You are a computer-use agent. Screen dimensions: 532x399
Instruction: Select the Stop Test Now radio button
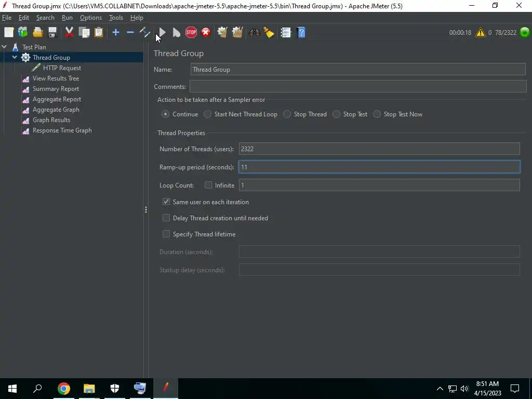coord(377,114)
